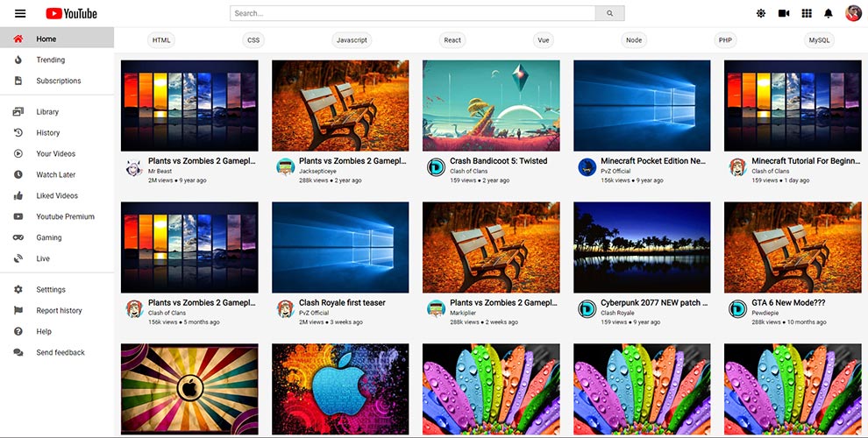Select the PHP category chip
Viewport: 868px width, 438px height.
(725, 40)
